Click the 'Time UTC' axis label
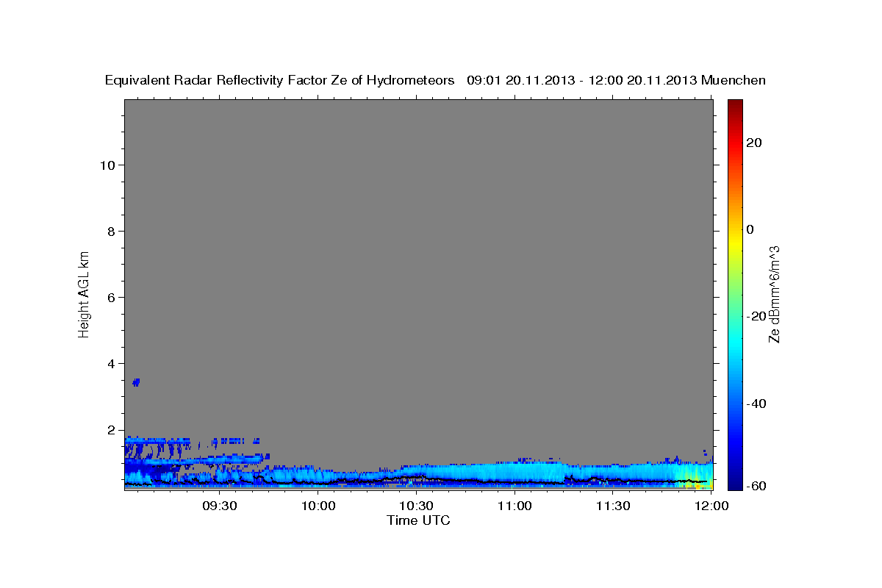Screen dimensions: 882x588 [418, 520]
